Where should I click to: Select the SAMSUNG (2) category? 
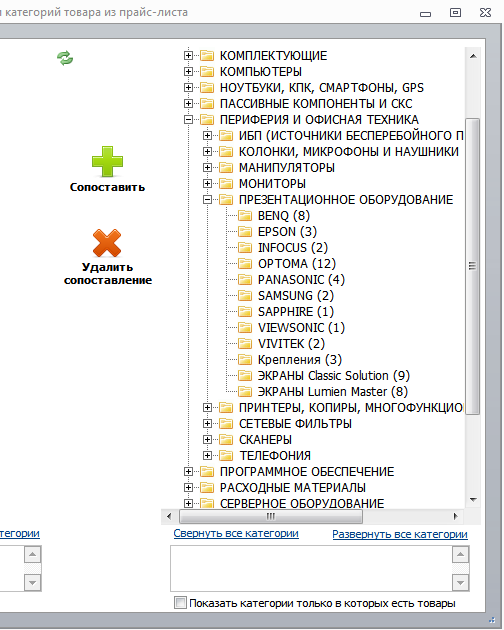coord(296,296)
